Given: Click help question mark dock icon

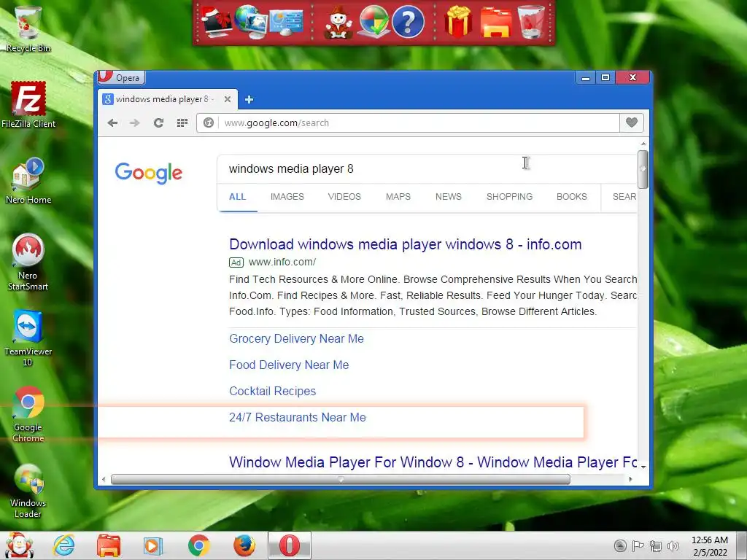Looking at the screenshot, I should click(408, 22).
